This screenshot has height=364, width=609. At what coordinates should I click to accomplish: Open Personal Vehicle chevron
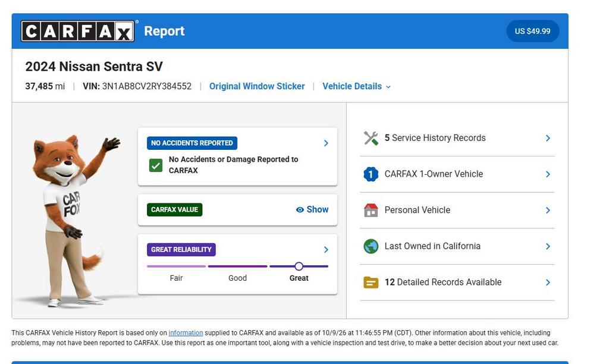548,210
